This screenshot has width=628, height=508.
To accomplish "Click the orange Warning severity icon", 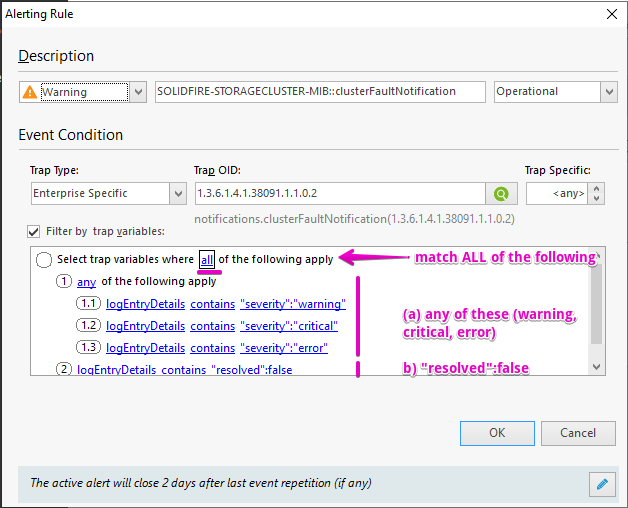I will 30,92.
